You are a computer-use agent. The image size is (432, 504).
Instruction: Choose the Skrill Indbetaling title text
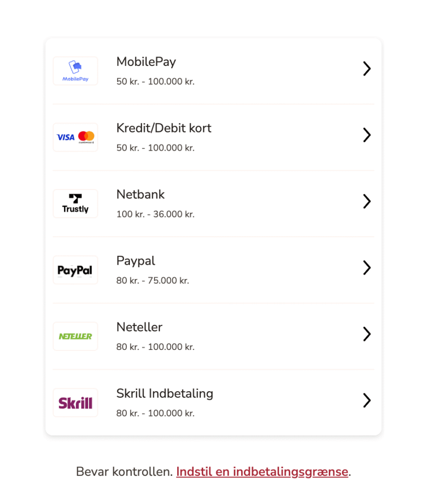(x=165, y=394)
